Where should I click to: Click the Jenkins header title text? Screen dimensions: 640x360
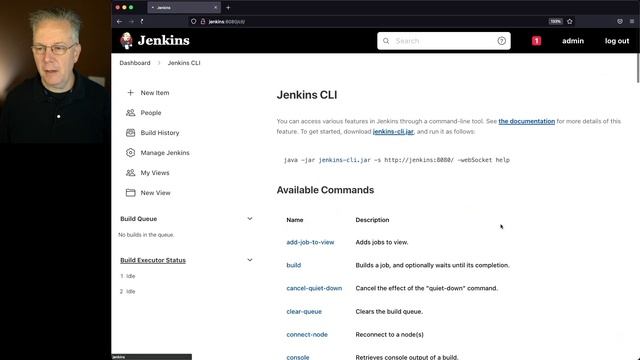tap(164, 40)
